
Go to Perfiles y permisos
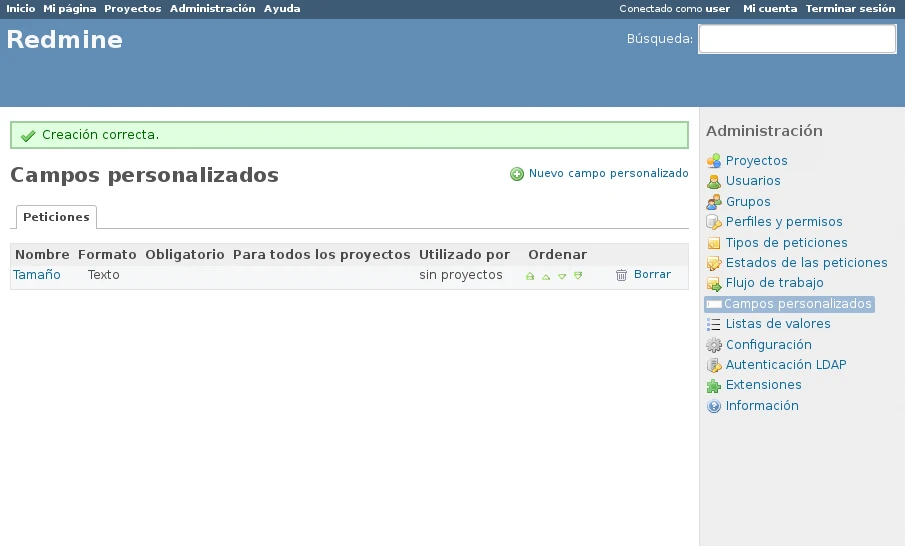(x=783, y=222)
